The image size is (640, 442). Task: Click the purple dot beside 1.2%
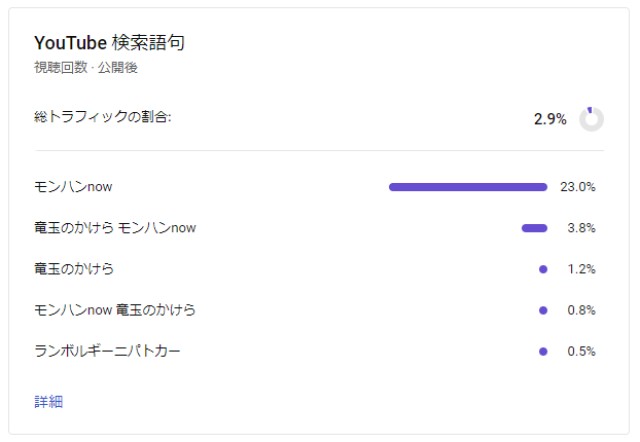[x=543, y=269]
